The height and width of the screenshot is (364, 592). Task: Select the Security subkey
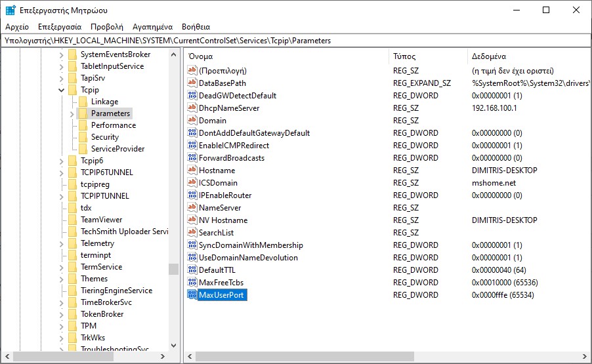pyautogui.click(x=105, y=137)
